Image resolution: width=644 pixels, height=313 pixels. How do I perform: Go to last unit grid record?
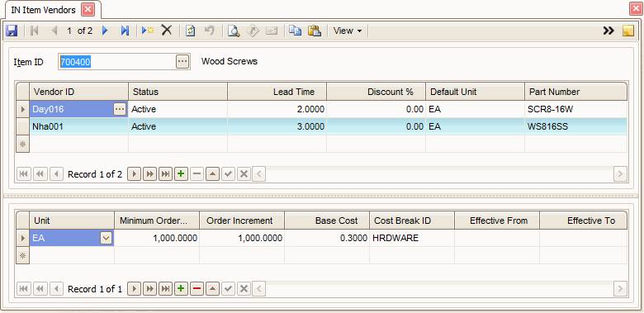[x=165, y=289]
